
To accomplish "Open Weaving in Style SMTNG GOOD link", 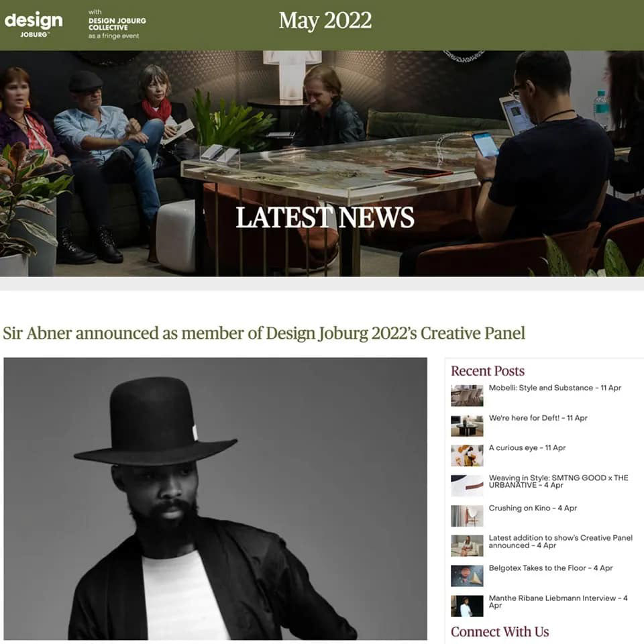I will (558, 482).
